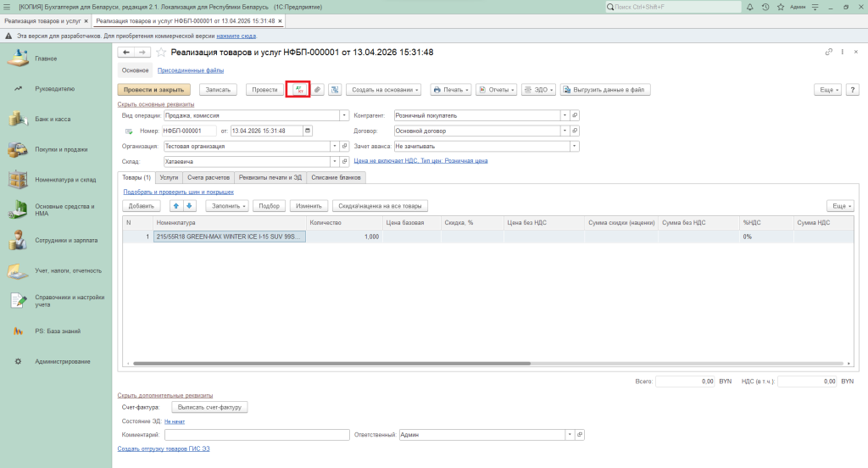This screenshot has height=468, width=868.
Task: Switch to the Услуги tab
Action: (169, 177)
